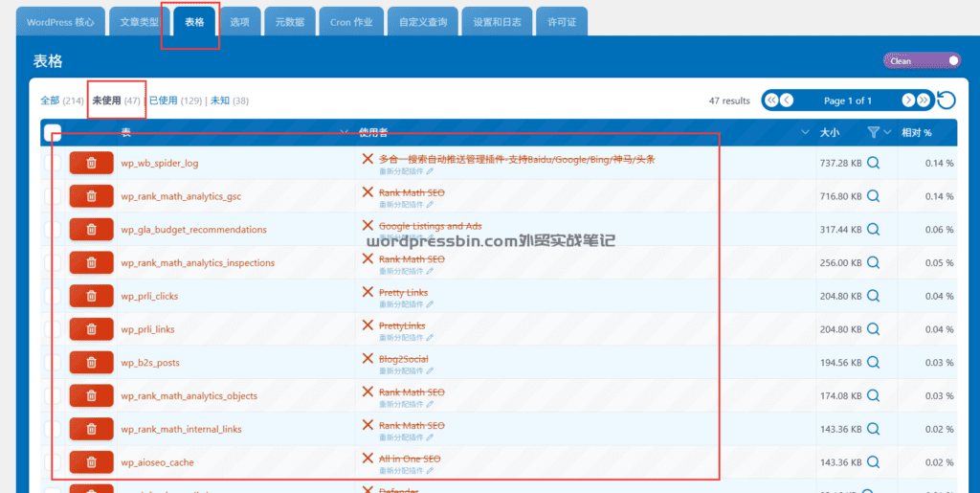This screenshot has width=980, height=493.
Task: Inspect wp_gla_budget_recommendations with the magnifier icon
Action: click(874, 230)
